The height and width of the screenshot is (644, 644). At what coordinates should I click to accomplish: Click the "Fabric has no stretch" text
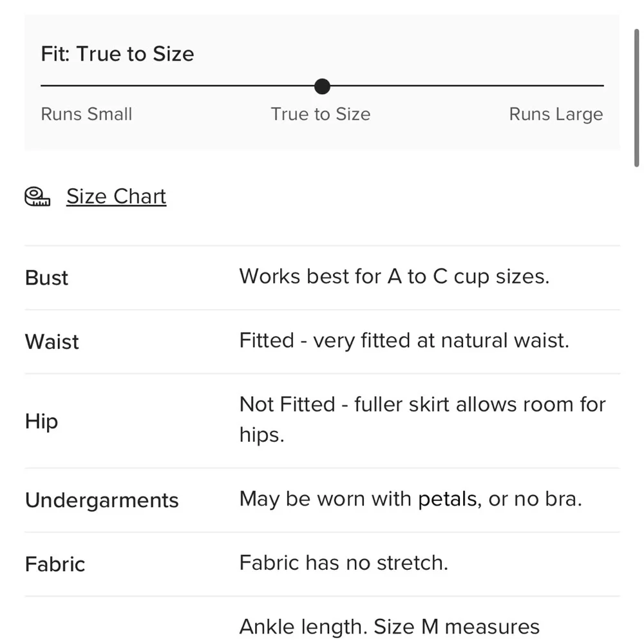point(343,563)
